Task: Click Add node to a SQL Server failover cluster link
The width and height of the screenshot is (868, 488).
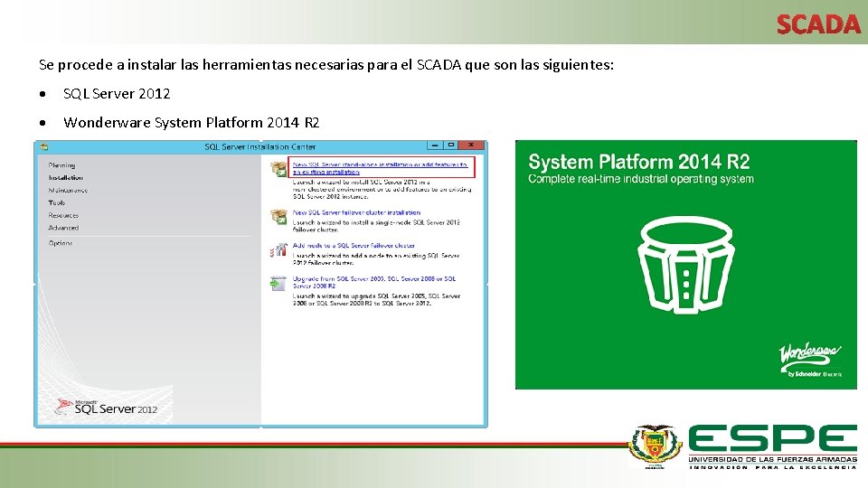Action: click(x=354, y=245)
